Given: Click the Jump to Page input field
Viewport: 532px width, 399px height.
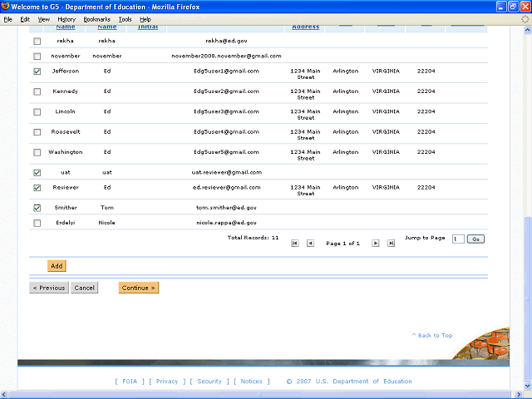Looking at the screenshot, I should pos(458,239).
